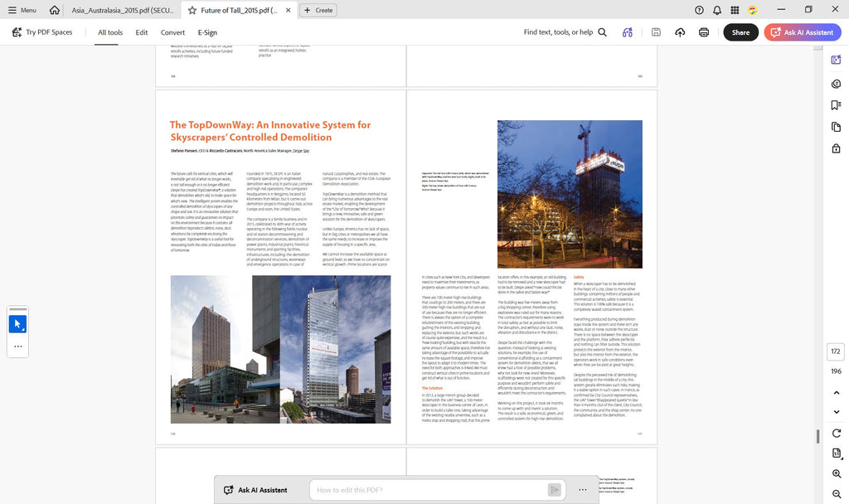This screenshot has height=504, width=849.
Task: Open notifications bell icon
Action: coord(717,10)
